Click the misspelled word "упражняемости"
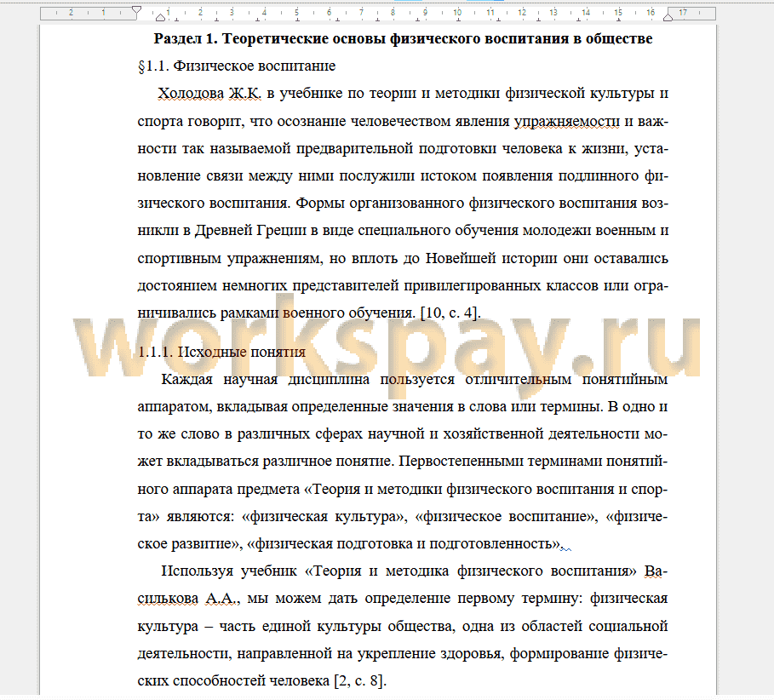This screenshot has width=774, height=700. [x=567, y=121]
